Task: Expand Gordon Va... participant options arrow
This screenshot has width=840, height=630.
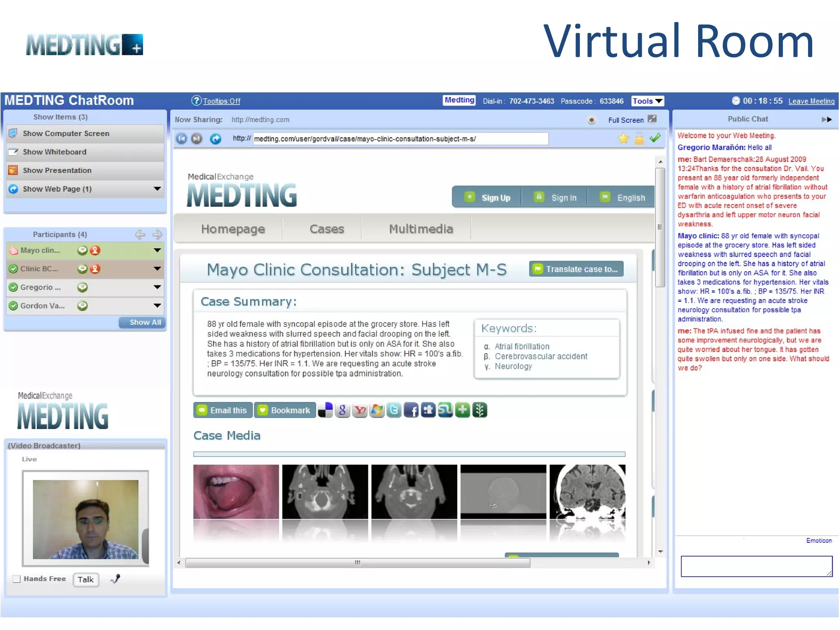Action: 157,306
